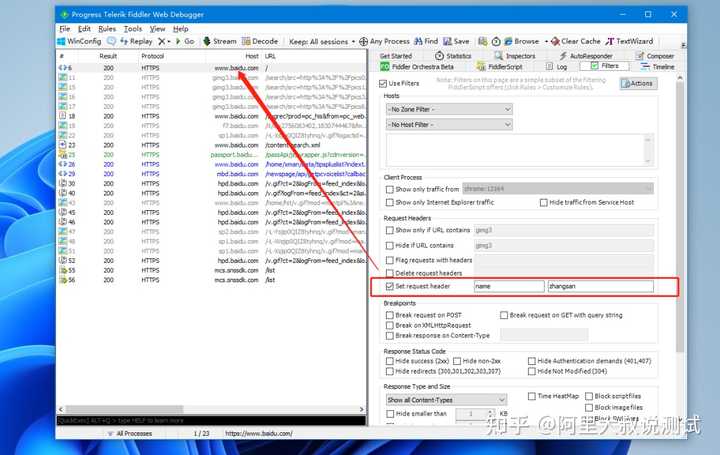The width and height of the screenshot is (720, 455).
Task: Click the icon of session 18
Action: coord(62,116)
